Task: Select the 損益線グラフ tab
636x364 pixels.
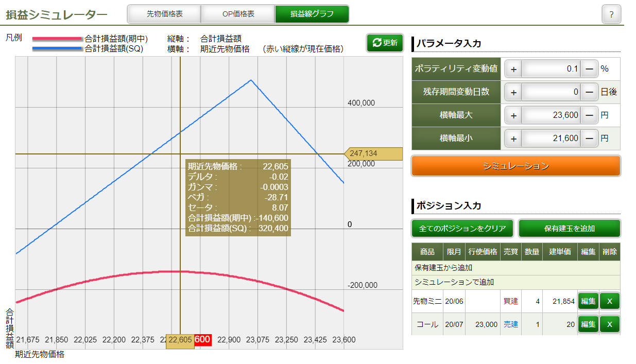Action: pyautogui.click(x=312, y=14)
